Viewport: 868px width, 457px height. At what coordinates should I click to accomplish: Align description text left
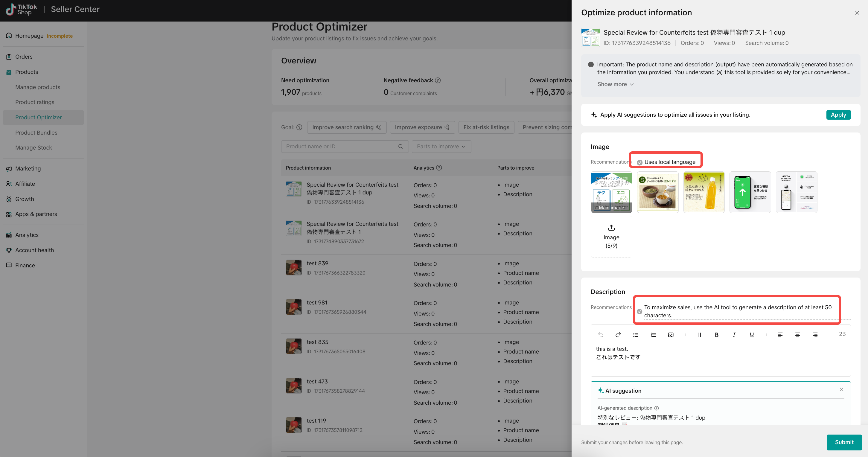click(x=780, y=335)
